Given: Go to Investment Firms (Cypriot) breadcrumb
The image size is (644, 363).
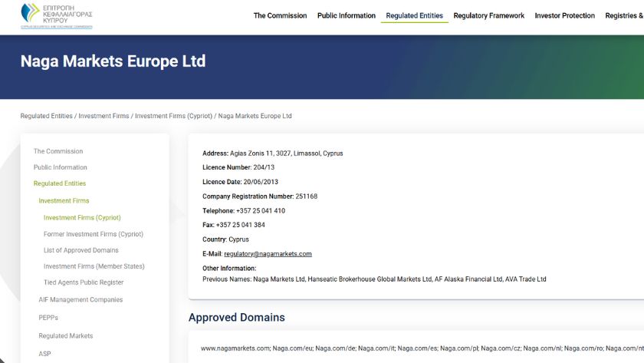Looking at the screenshot, I should click(173, 116).
